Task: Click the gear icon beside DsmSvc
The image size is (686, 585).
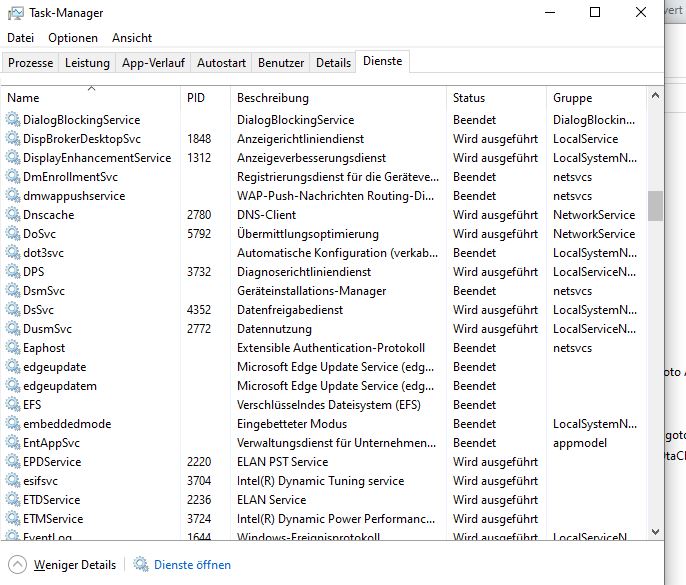Action: (x=13, y=291)
